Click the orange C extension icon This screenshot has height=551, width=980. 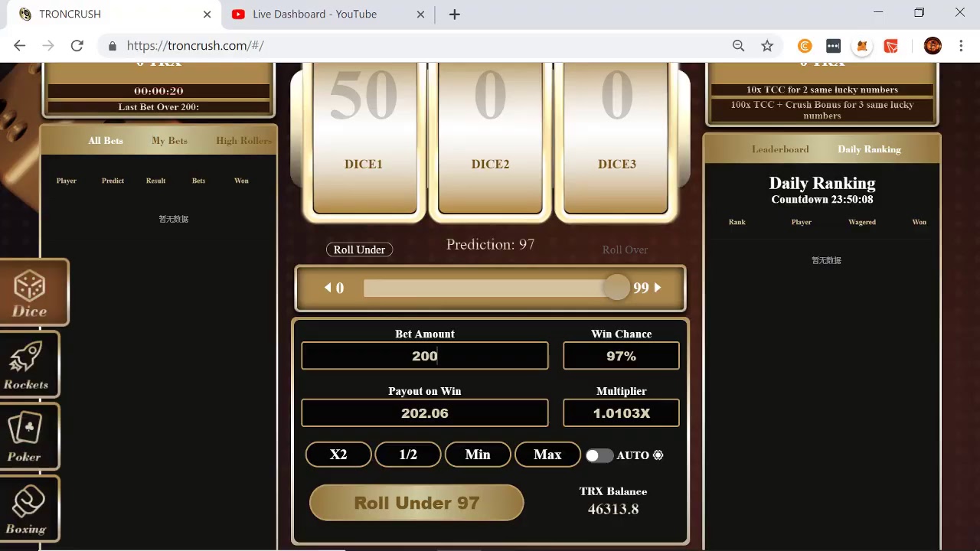[804, 46]
